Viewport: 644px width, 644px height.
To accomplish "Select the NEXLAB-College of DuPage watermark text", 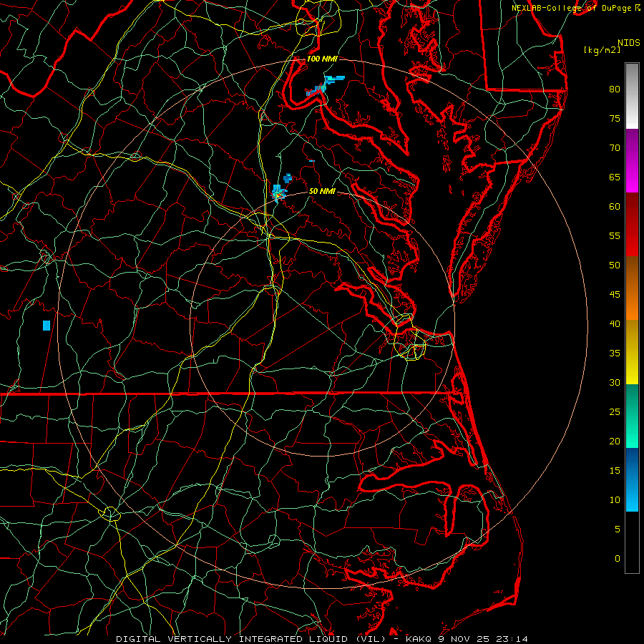I will click(576, 8).
